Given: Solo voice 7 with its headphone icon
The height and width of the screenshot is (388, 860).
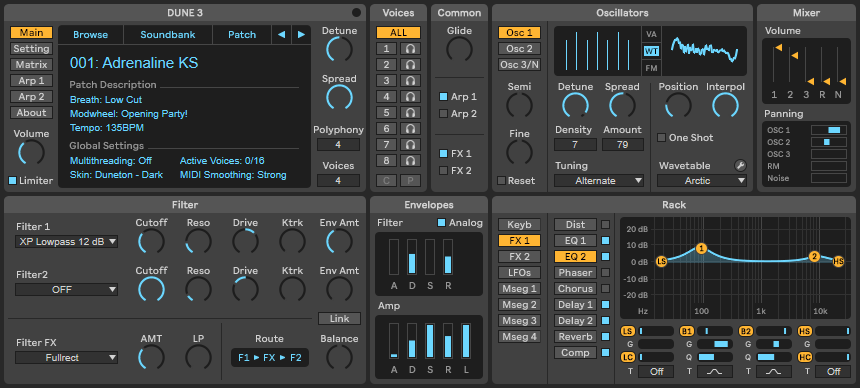Looking at the screenshot, I should pyautogui.click(x=410, y=145).
